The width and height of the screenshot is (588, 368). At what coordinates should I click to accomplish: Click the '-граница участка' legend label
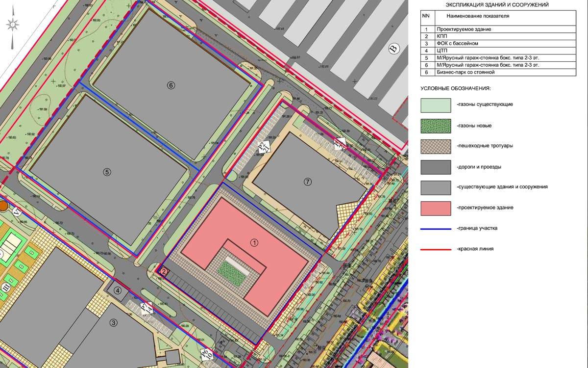click(477, 228)
